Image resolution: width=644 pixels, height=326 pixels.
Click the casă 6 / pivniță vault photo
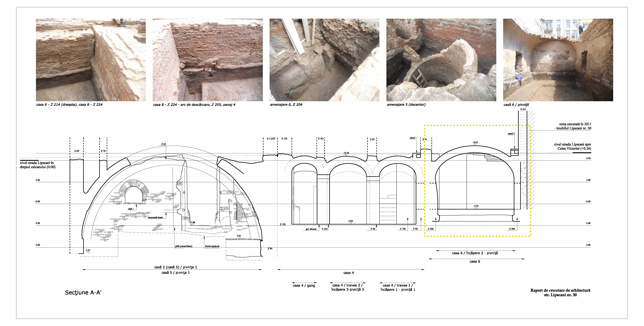tap(558, 60)
